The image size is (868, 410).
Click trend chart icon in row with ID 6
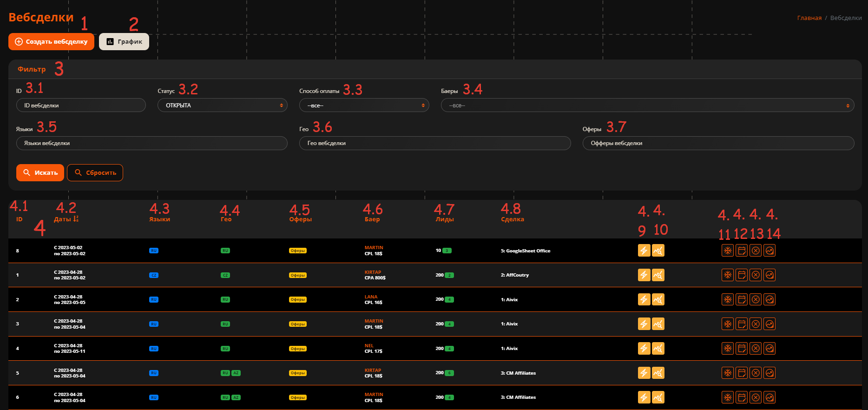click(x=769, y=397)
